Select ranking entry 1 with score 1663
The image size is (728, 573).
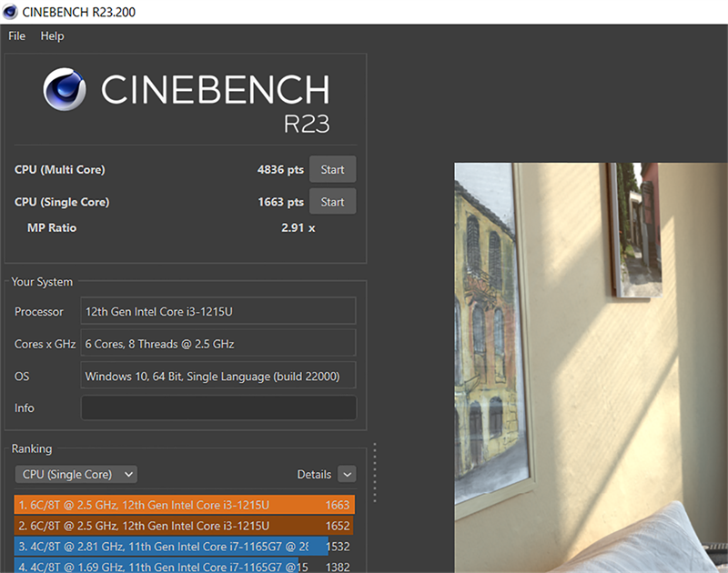coord(185,505)
